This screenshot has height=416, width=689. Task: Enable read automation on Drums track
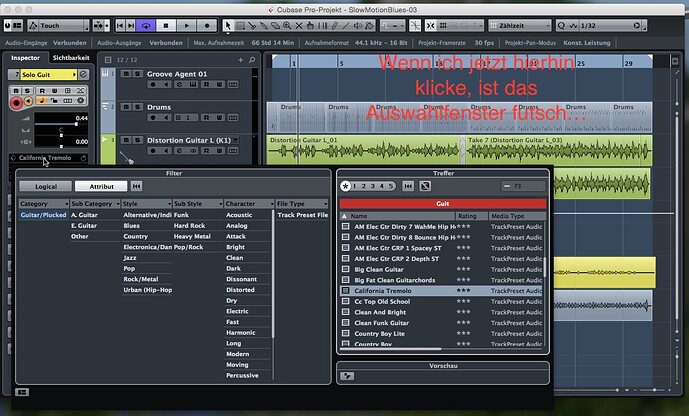[x=206, y=117]
